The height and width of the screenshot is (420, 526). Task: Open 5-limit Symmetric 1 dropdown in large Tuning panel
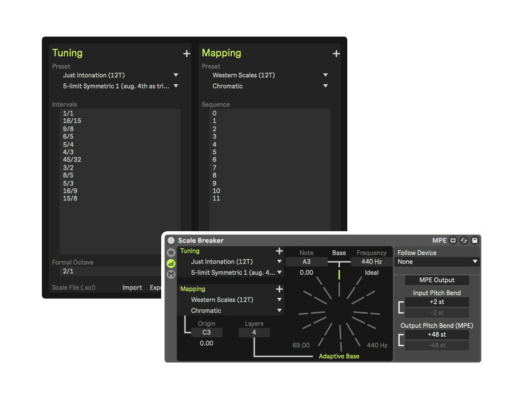120,86
